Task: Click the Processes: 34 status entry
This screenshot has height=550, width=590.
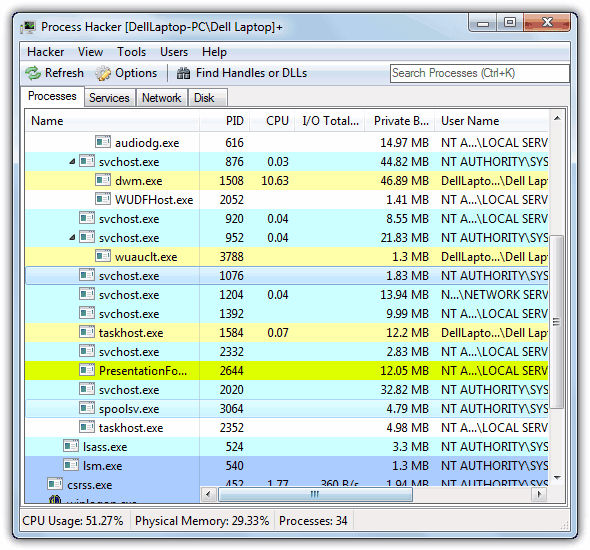Action: coord(313,521)
